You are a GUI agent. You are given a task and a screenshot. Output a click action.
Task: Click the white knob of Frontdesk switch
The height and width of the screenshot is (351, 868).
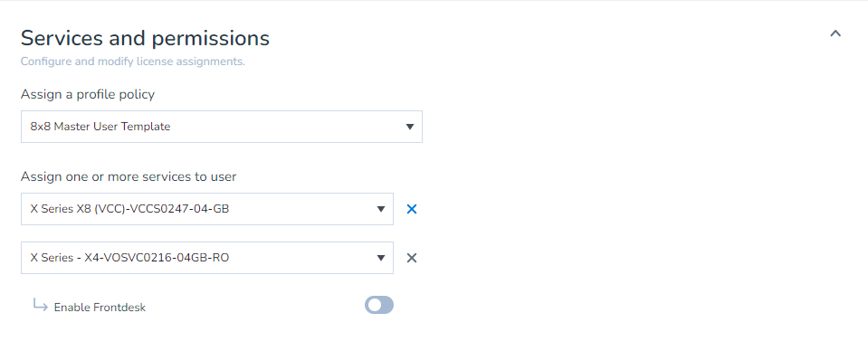[x=374, y=305]
